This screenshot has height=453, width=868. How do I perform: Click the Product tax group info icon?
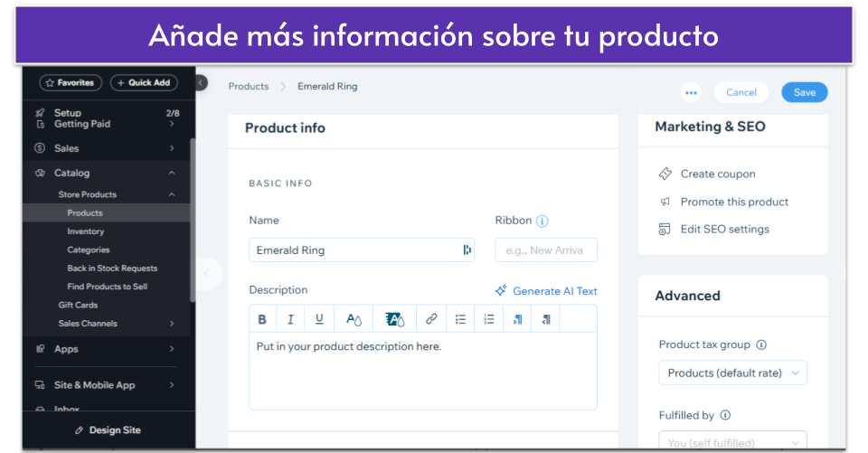pyautogui.click(x=761, y=344)
